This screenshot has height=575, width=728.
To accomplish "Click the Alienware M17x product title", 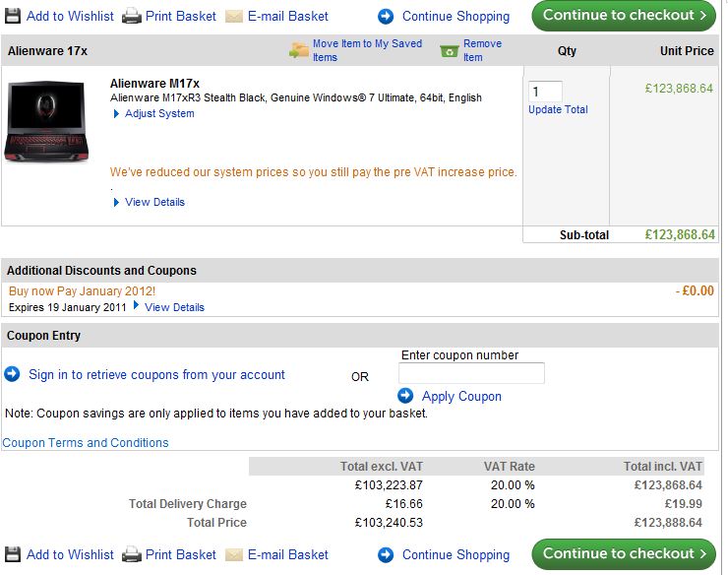I will 154,84.
